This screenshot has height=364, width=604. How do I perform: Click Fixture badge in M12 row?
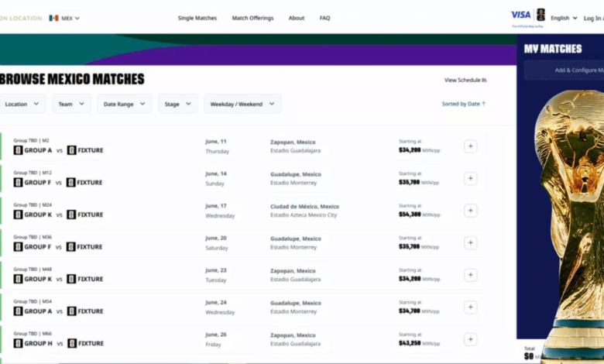pyautogui.click(x=71, y=182)
